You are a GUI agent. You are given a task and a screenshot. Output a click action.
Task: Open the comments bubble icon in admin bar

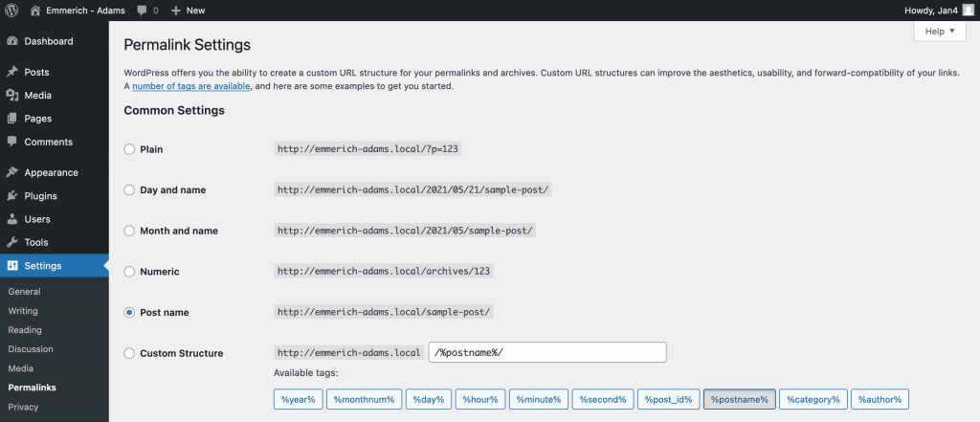coord(143,11)
